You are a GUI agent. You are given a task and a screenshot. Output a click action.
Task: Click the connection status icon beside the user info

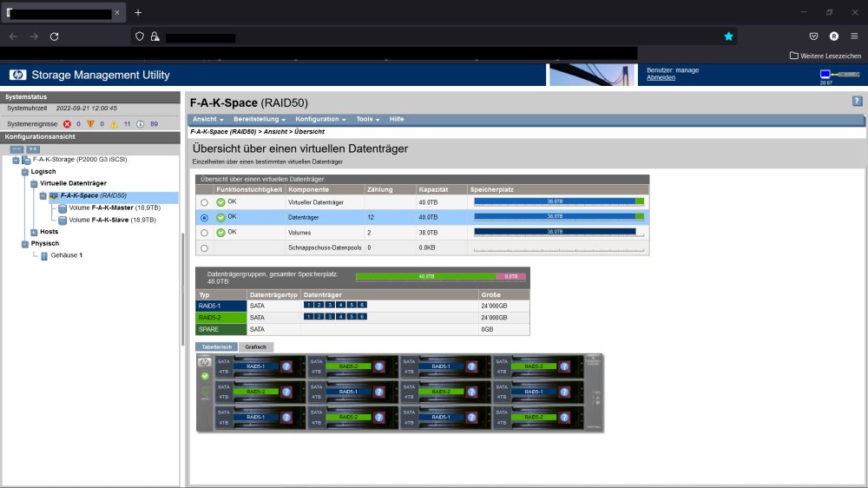[x=839, y=74]
